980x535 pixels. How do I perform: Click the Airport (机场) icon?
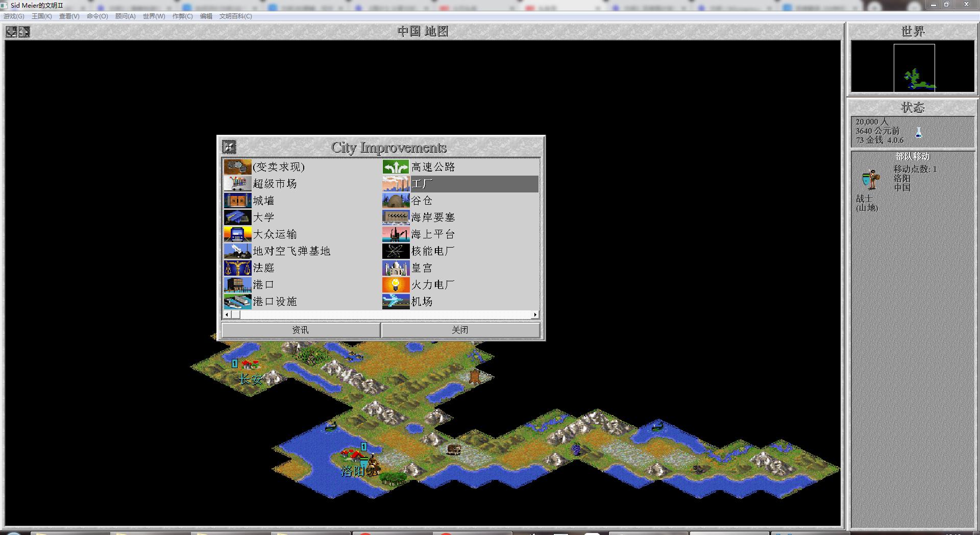click(396, 302)
